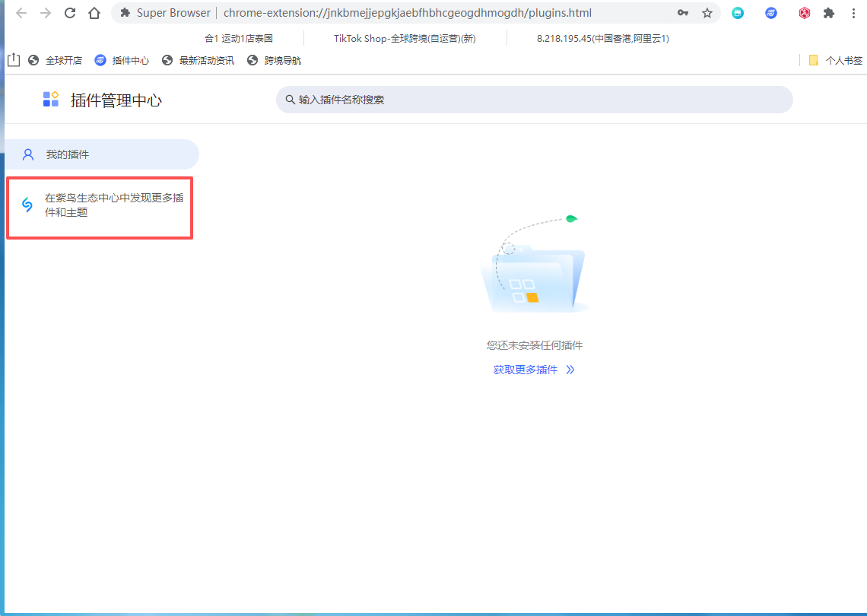Viewport: 867px width, 616px height.
Task: Click the 获取更多插件 link
Action: tap(533, 370)
